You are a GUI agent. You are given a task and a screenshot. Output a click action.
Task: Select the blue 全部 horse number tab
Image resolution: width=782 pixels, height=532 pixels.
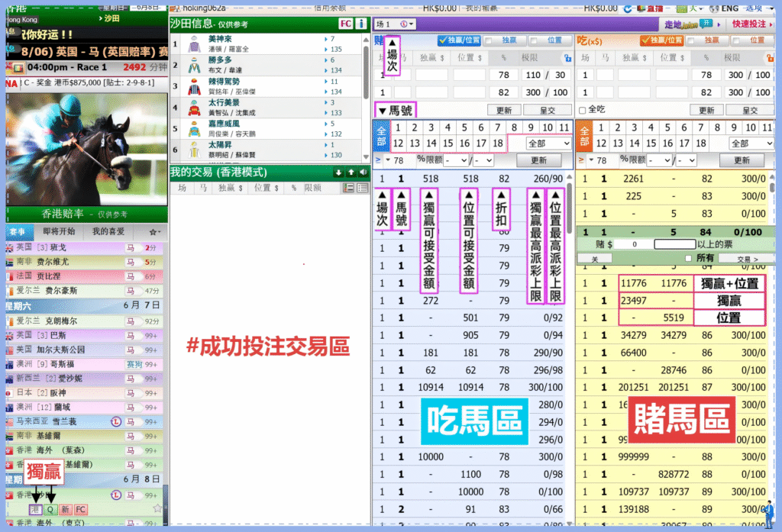point(382,136)
